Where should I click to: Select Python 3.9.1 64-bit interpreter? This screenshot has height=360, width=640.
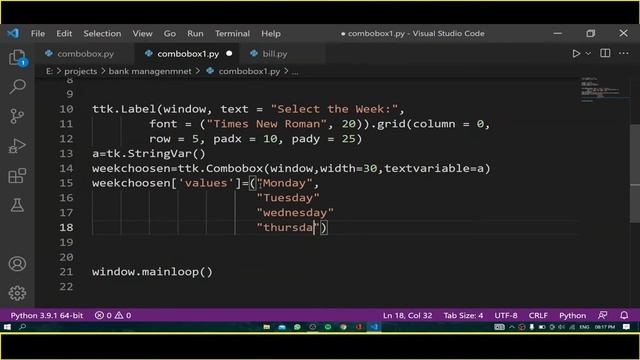[x=47, y=315]
